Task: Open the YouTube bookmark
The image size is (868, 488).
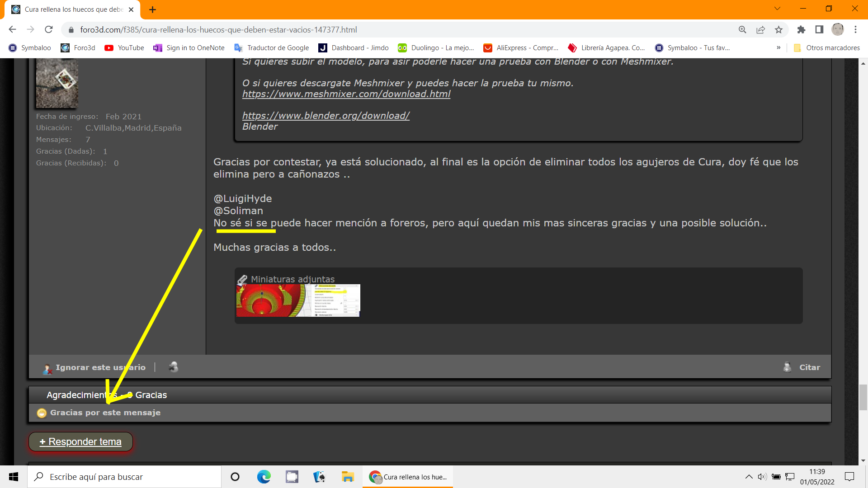Action: [124, 48]
